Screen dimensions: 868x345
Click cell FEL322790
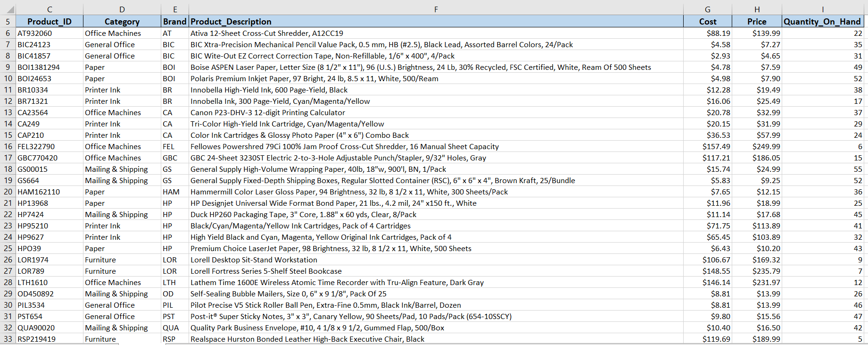tap(50, 146)
